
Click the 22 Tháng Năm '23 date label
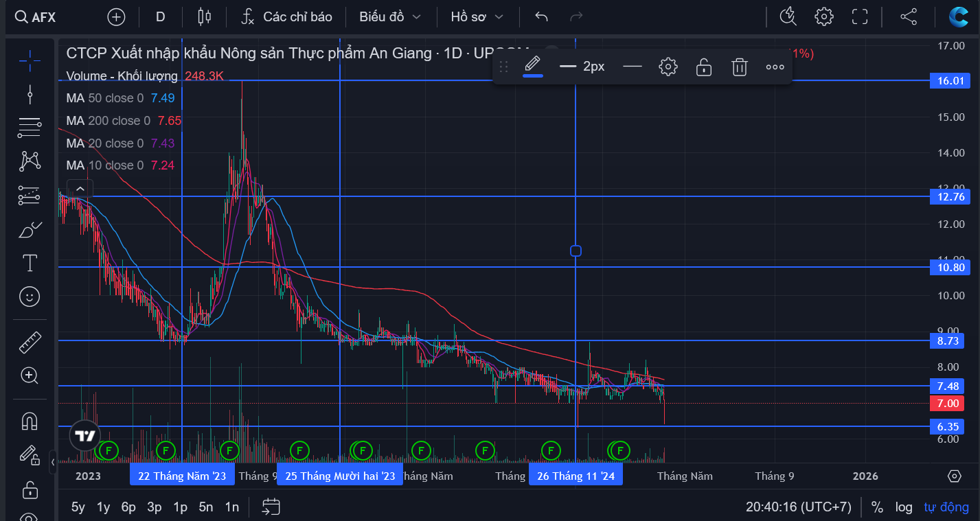(x=182, y=476)
